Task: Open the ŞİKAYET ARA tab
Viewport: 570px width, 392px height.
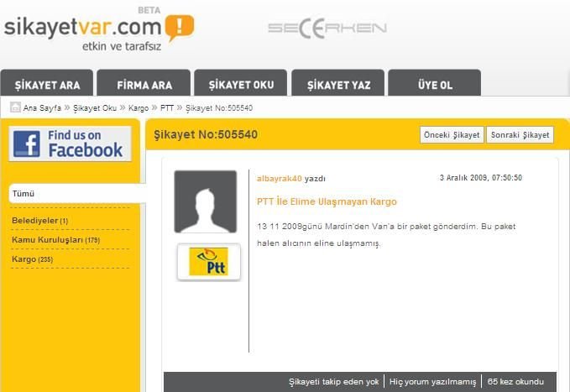Action: pyautogui.click(x=46, y=85)
